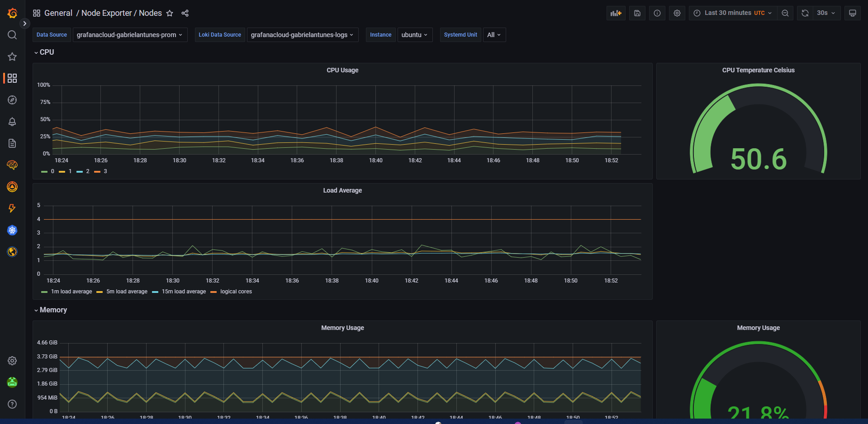
Task: Cycle view mode with the monitor icon
Action: (853, 13)
